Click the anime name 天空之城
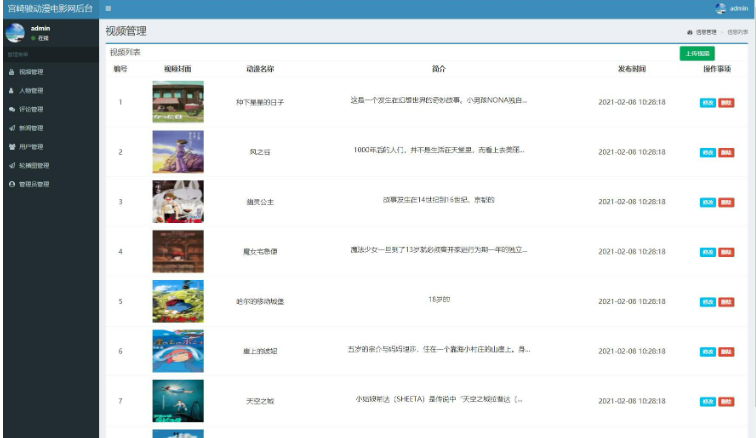The width and height of the screenshot is (756, 438). [x=260, y=401]
